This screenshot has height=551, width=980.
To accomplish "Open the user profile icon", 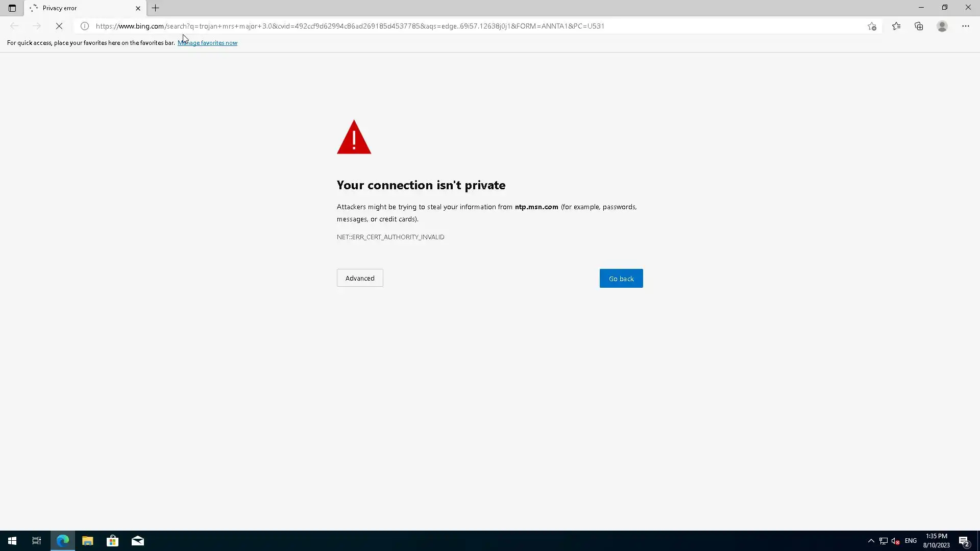I will 942,26.
